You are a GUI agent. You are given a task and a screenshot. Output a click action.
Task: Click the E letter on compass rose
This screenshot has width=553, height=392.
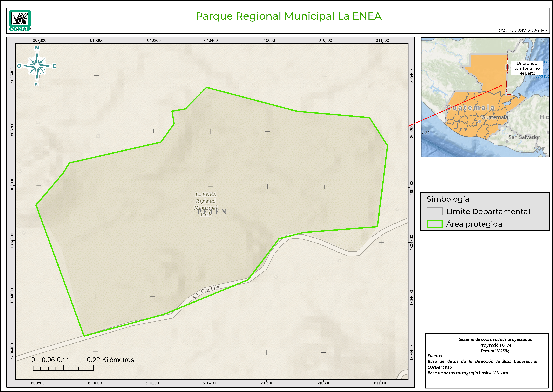(54, 66)
